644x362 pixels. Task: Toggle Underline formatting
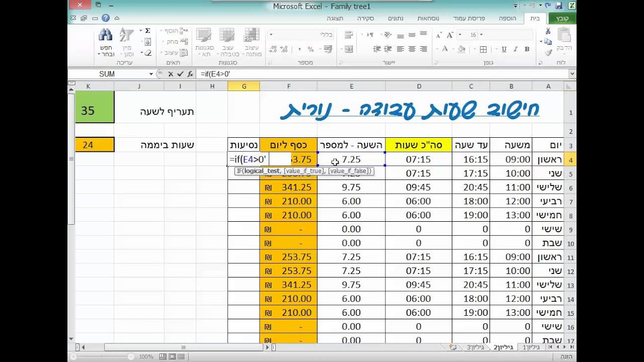point(504,49)
